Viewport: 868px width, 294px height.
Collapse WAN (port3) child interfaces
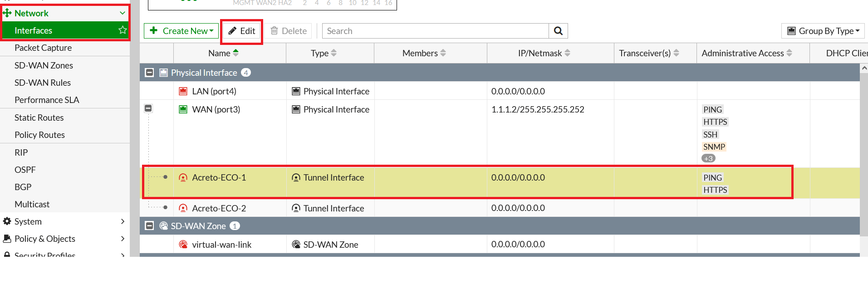(x=148, y=108)
